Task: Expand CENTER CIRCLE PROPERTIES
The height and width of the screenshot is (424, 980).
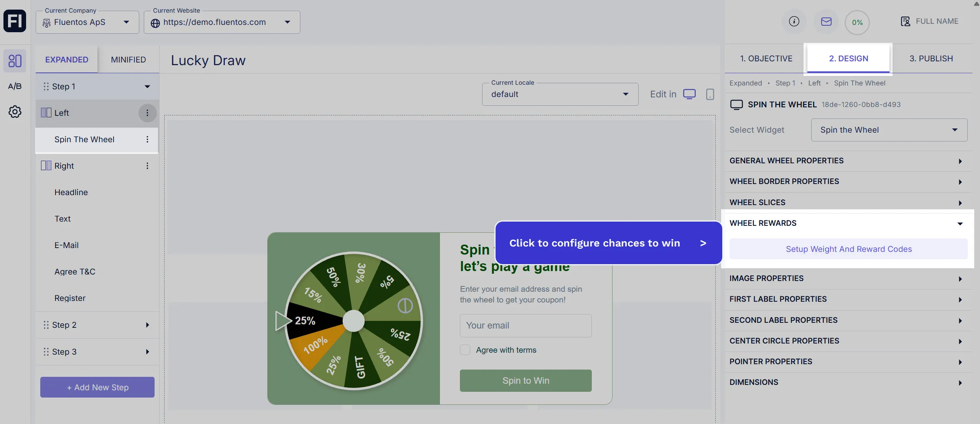Action: [848, 341]
